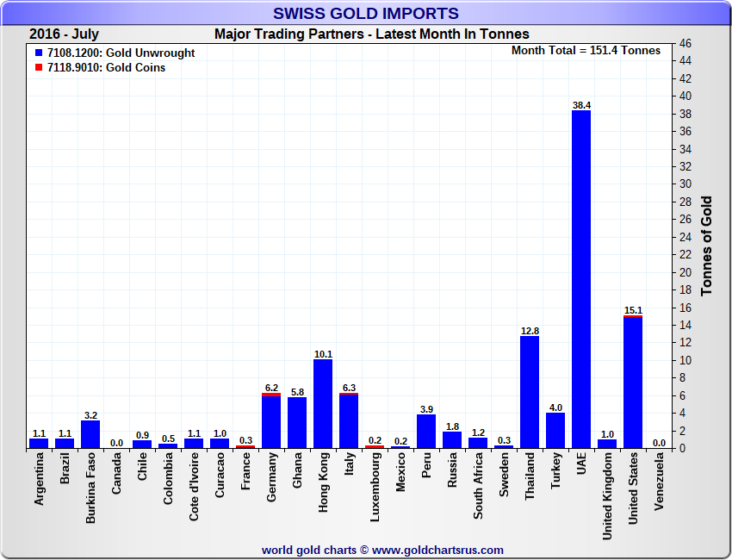Click the 2016 - July date label
Screen dimensions: 732x560
point(64,34)
